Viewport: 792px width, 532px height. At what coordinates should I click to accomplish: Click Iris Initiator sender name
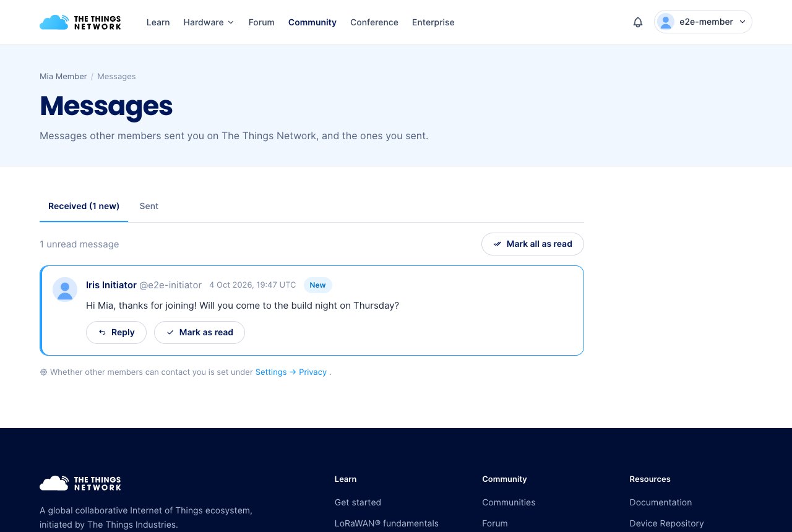111,285
